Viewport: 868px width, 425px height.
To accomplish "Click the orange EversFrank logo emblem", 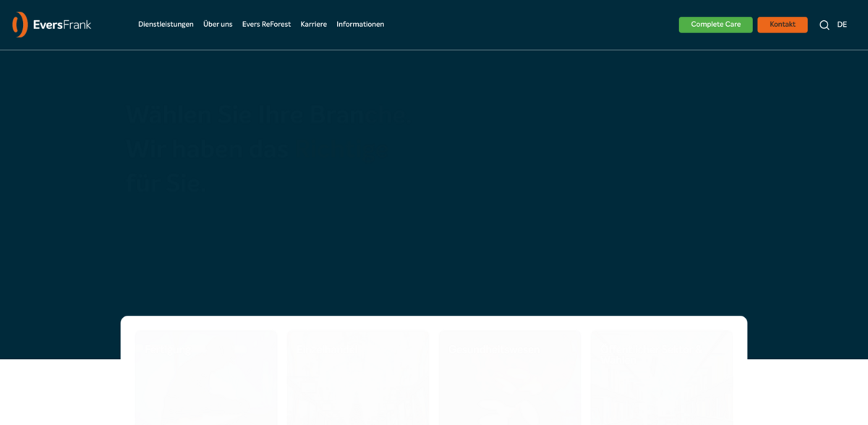I will point(20,25).
